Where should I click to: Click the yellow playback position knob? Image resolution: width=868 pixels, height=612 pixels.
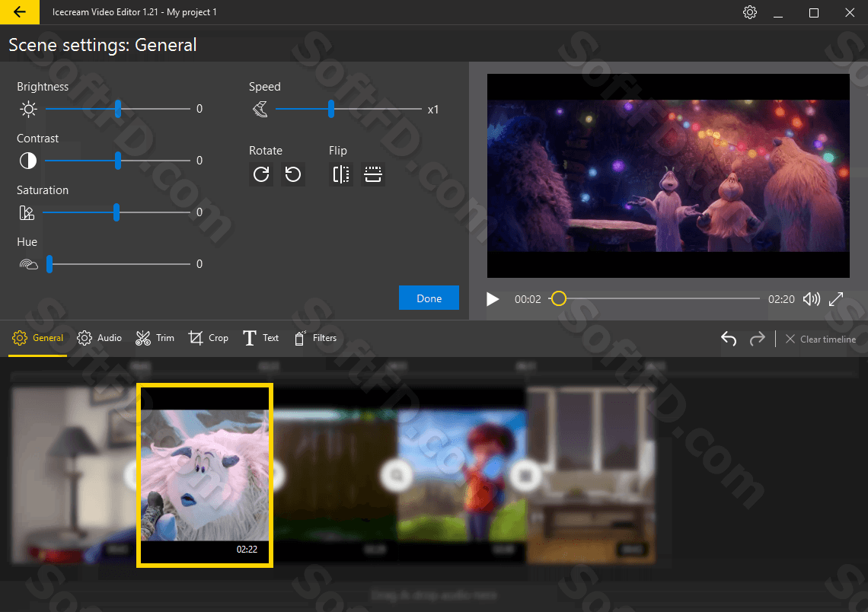(559, 299)
